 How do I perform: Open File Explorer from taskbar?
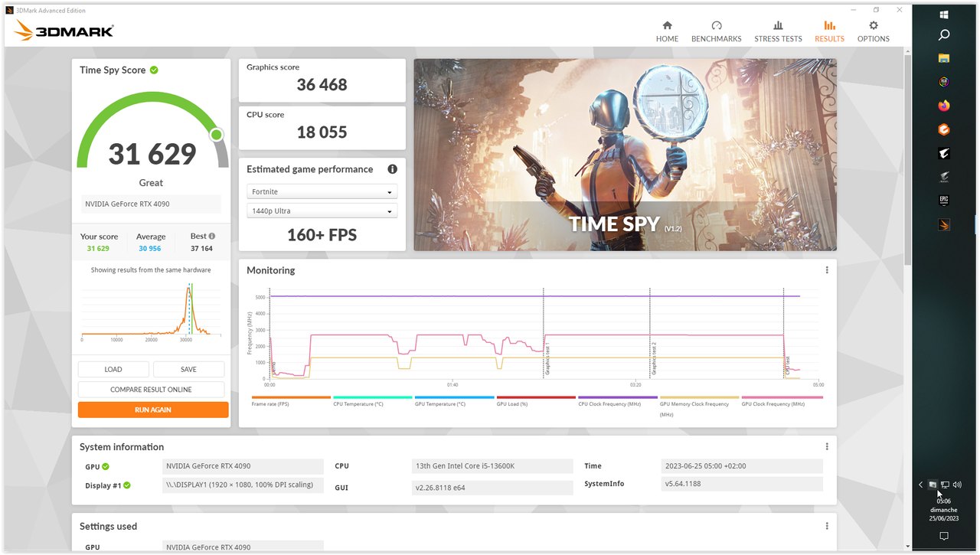coord(944,58)
